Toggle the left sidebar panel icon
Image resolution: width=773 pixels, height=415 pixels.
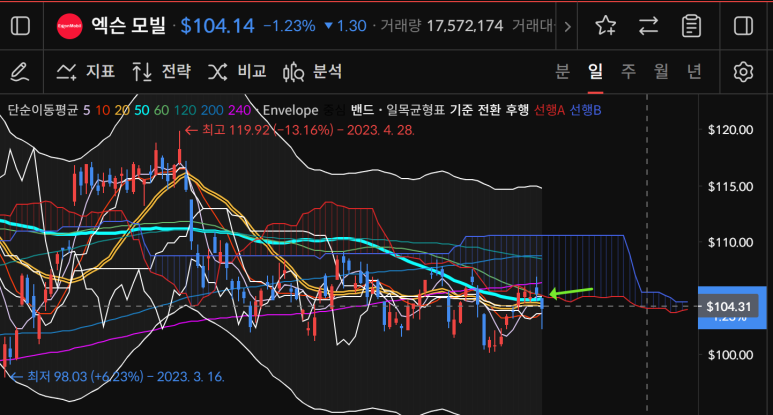click(20, 26)
